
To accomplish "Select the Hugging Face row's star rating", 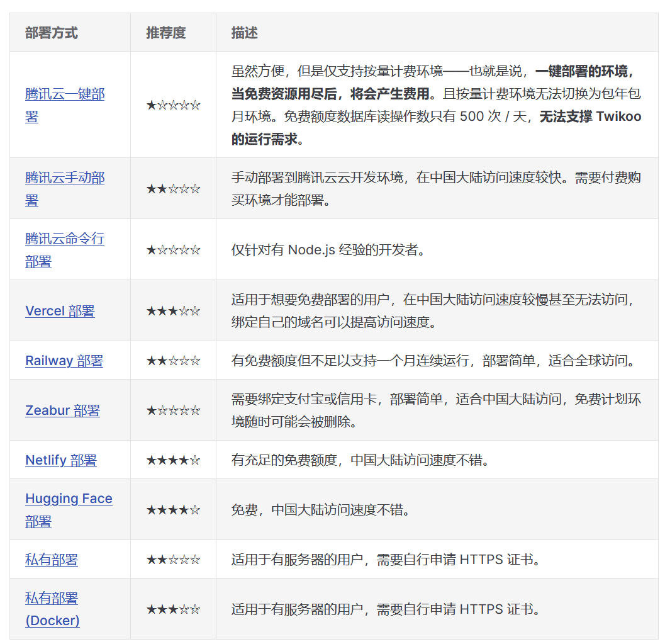I will (173, 510).
